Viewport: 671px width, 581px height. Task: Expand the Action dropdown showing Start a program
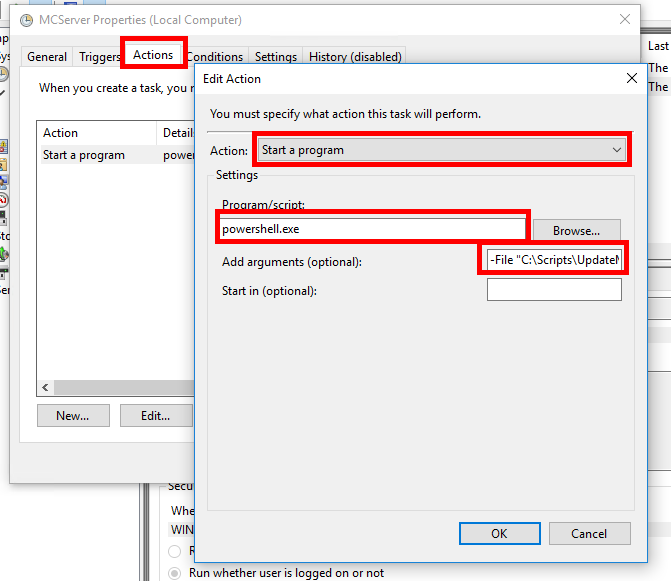[442, 150]
